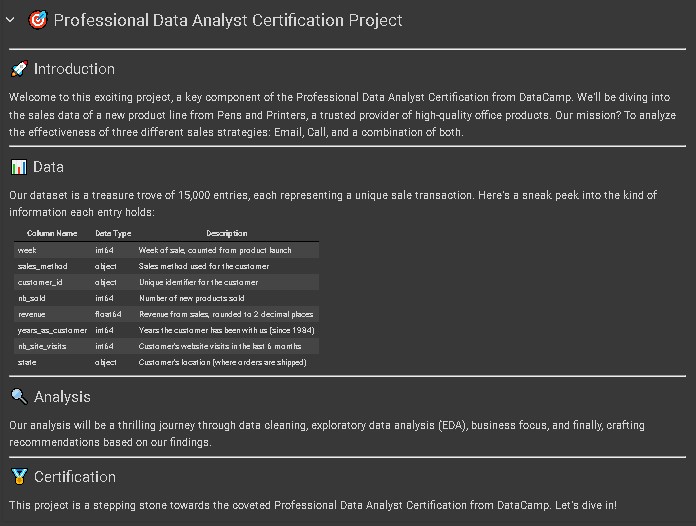Click the Analysis section heading text
This screenshot has width=696, height=526.
[x=62, y=397]
